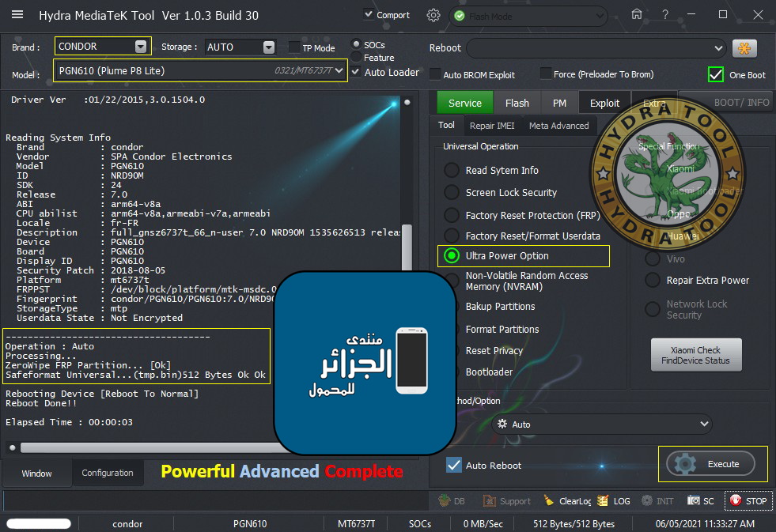Toggle the One Boot checkbox

tap(716, 74)
